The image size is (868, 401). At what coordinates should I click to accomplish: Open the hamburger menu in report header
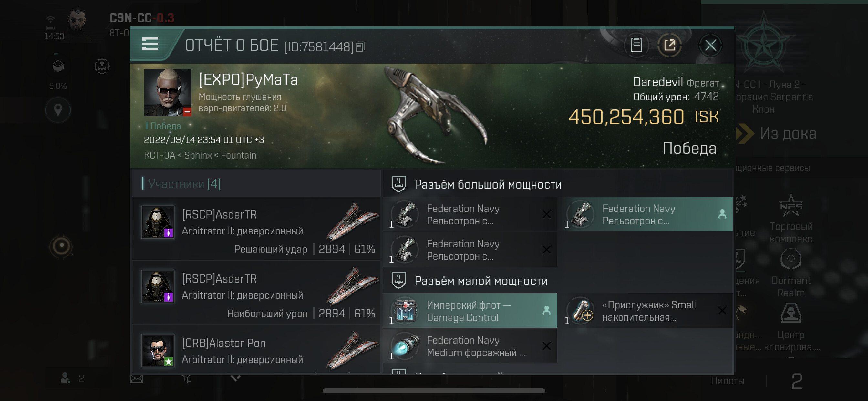pos(150,44)
